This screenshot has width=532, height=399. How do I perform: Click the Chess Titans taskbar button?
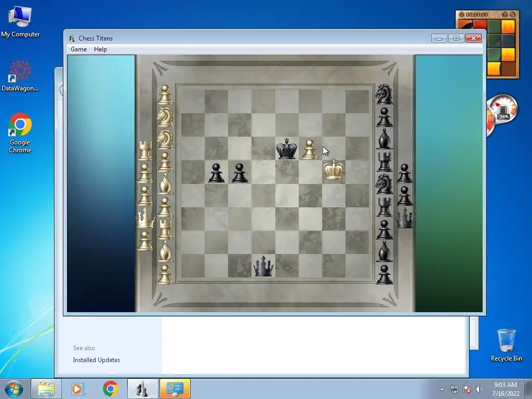point(142,389)
